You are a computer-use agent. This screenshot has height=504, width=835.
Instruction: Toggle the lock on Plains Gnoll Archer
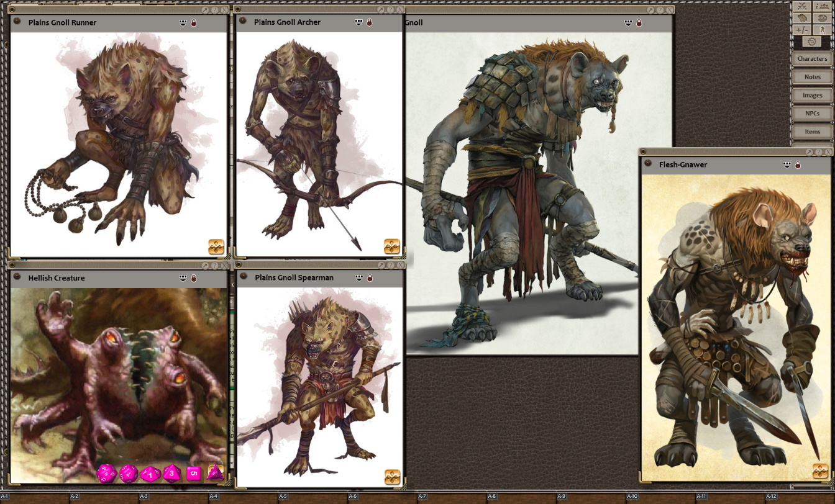[369, 22]
